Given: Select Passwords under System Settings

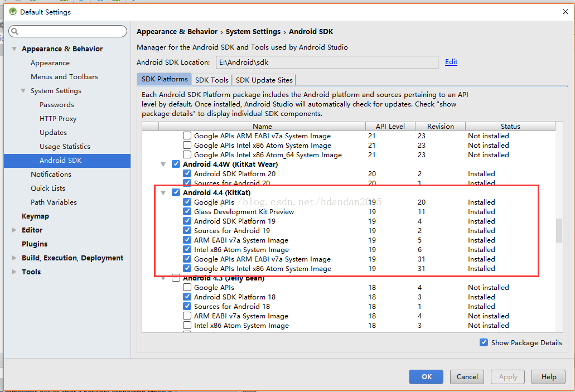Looking at the screenshot, I should tap(57, 104).
